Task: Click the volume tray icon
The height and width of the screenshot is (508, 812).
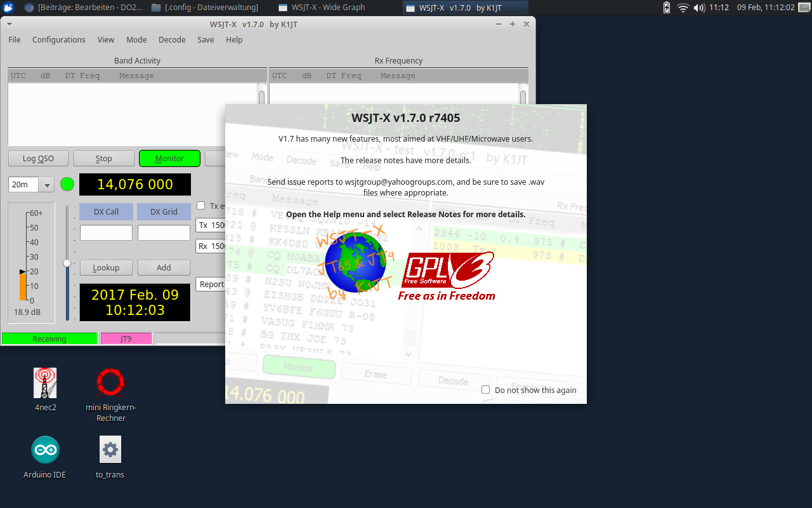Action: point(699,8)
